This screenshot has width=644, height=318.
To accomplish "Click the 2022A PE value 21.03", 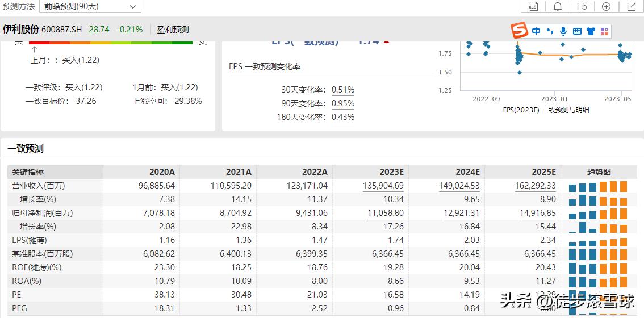I will tap(318, 295).
